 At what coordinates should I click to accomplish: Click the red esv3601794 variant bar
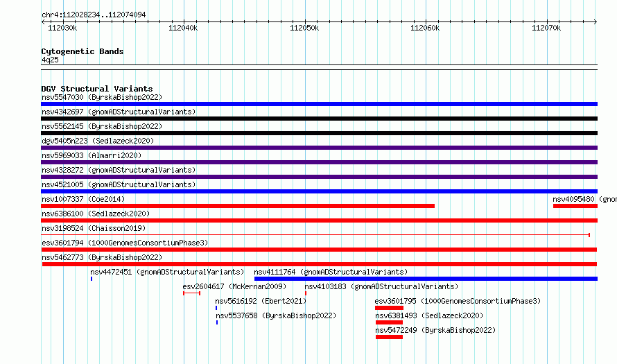click(319, 250)
